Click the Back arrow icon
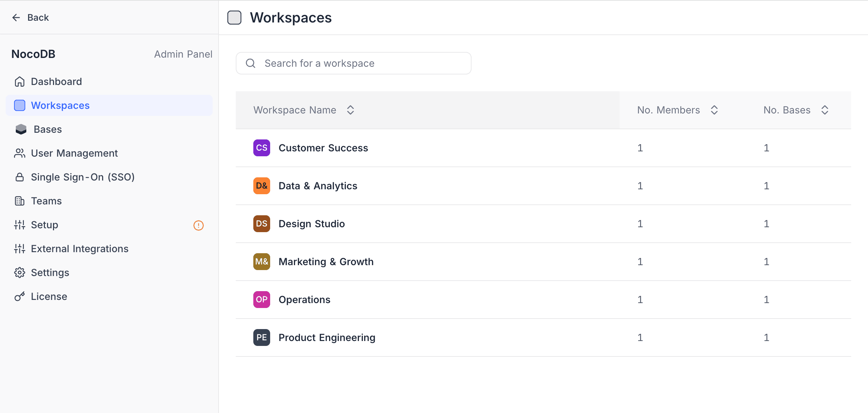This screenshot has height=413, width=868. click(16, 18)
